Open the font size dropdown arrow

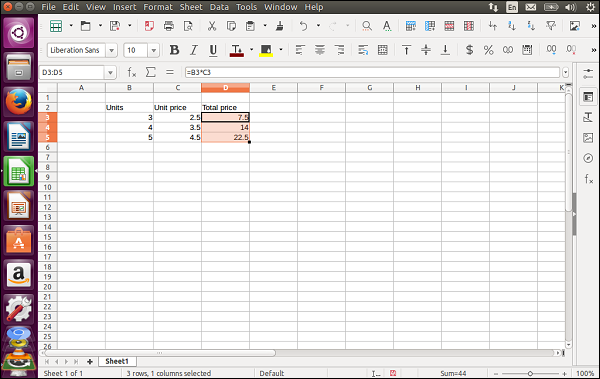click(153, 50)
